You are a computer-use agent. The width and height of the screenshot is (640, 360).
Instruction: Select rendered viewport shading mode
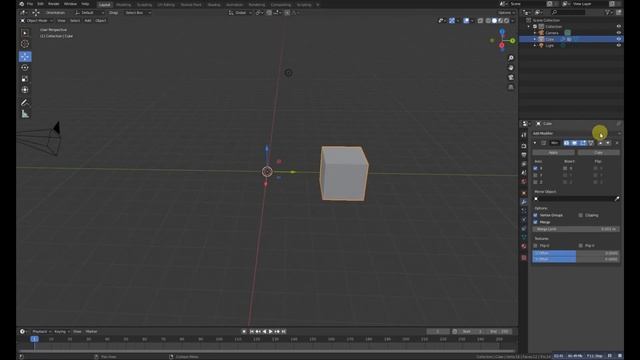pyautogui.click(x=507, y=20)
